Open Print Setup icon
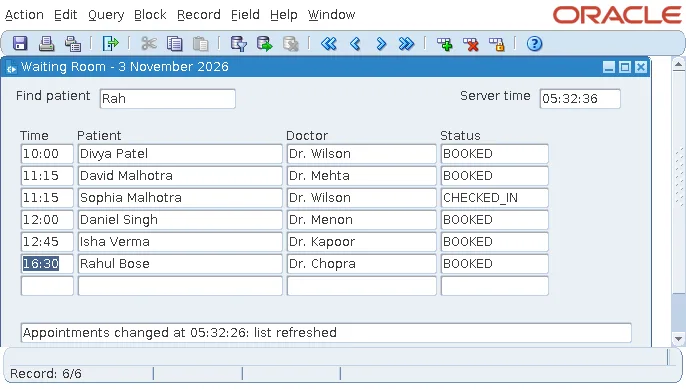The width and height of the screenshot is (686, 389). coord(73,44)
